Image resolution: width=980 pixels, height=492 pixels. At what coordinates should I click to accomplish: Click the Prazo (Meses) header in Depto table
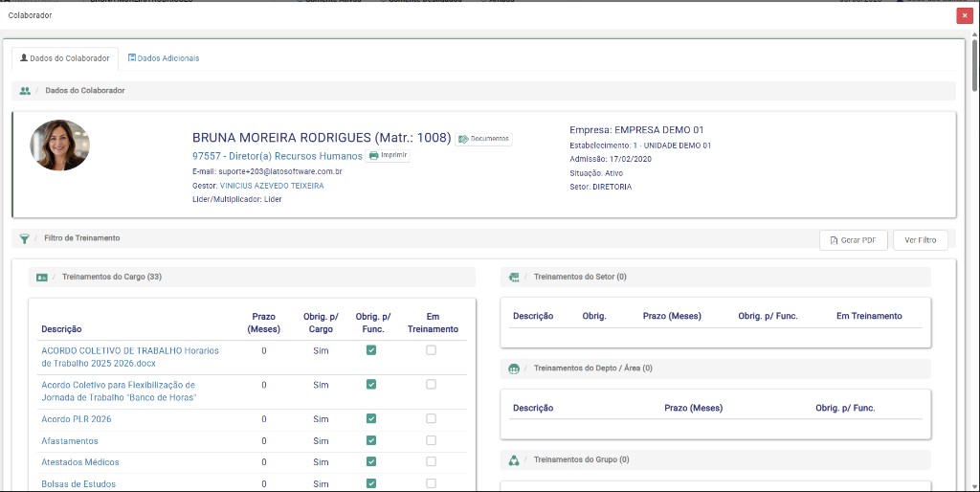click(x=693, y=408)
